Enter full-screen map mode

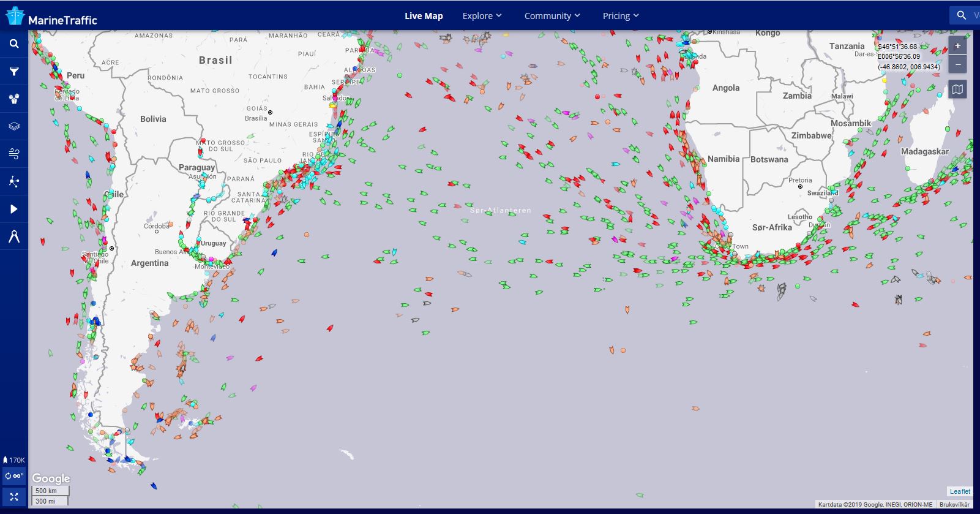[14, 497]
